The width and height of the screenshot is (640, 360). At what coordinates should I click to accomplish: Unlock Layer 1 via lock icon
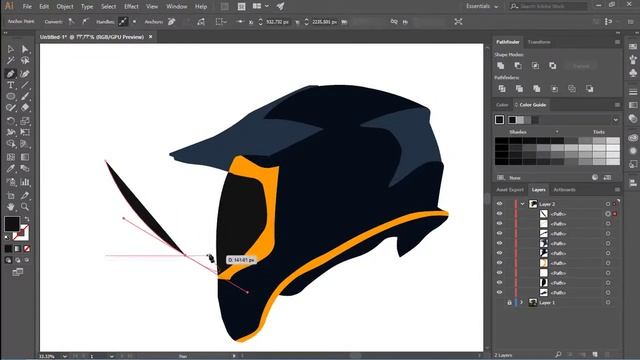pyautogui.click(x=509, y=302)
